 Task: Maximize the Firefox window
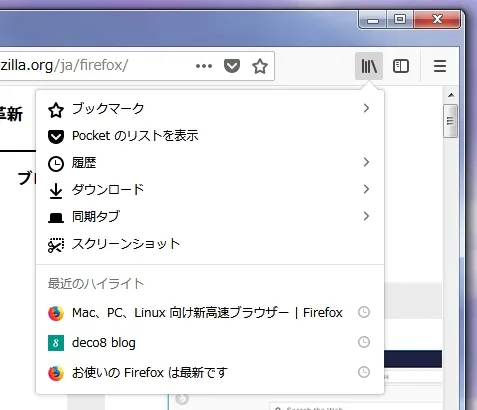400,20
